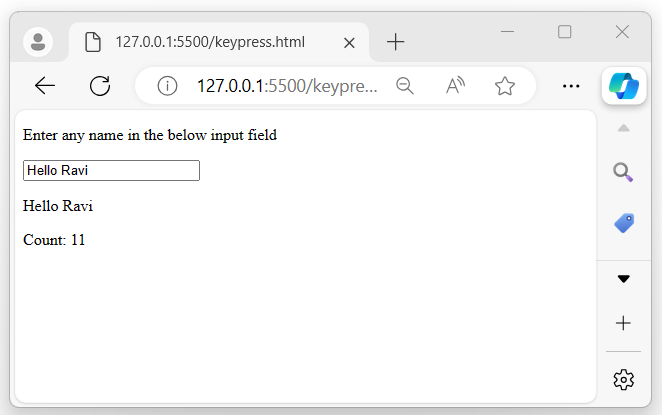Click the sidebar customize plus button
Screen dimensions: 662x415
coord(623,323)
